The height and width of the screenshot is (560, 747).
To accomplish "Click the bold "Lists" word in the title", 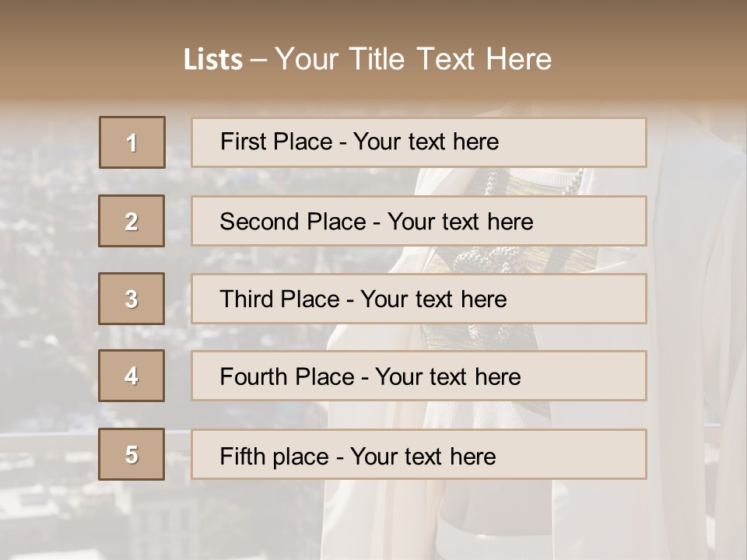I will [x=212, y=59].
